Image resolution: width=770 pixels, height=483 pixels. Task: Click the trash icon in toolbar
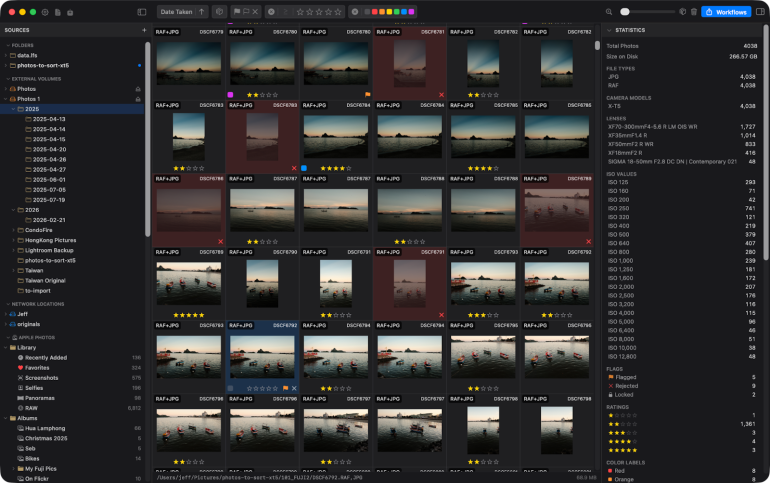[694, 12]
